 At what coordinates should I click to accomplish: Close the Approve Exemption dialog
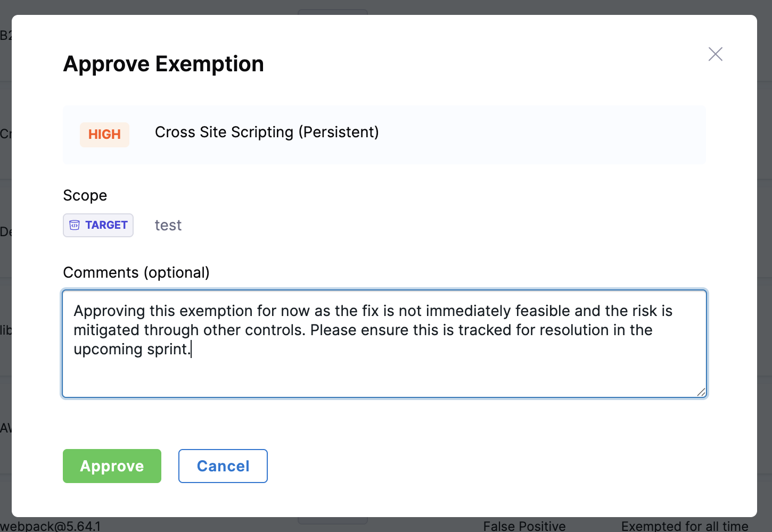(715, 54)
